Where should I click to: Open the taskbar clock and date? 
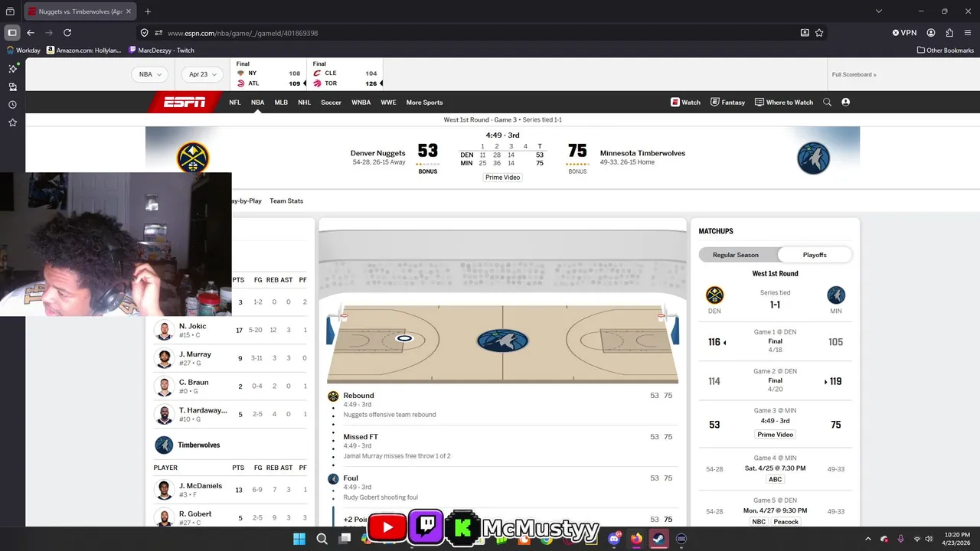point(957,539)
